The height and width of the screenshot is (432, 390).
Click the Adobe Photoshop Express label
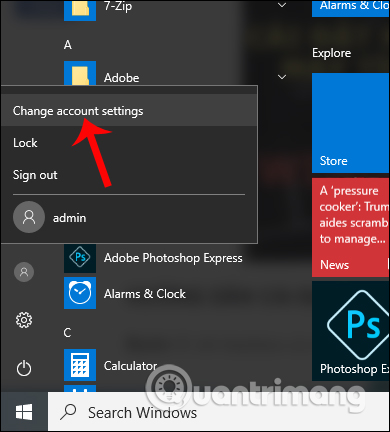173,258
